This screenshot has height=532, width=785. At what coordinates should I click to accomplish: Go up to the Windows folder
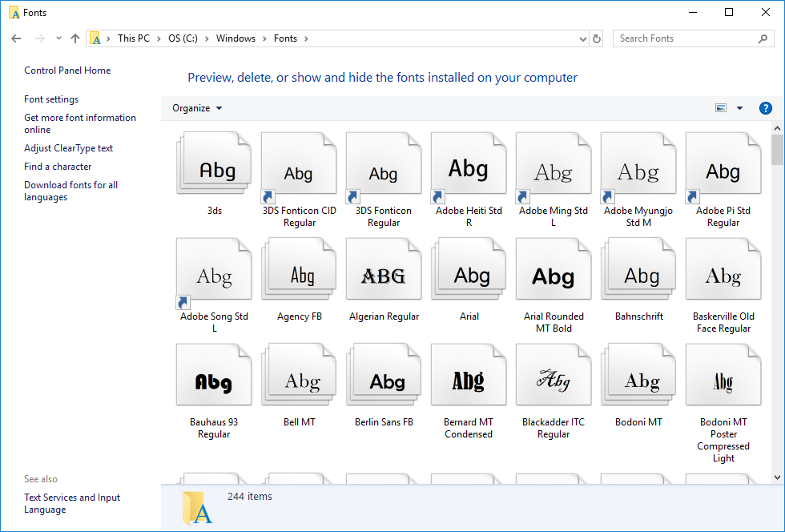75,38
